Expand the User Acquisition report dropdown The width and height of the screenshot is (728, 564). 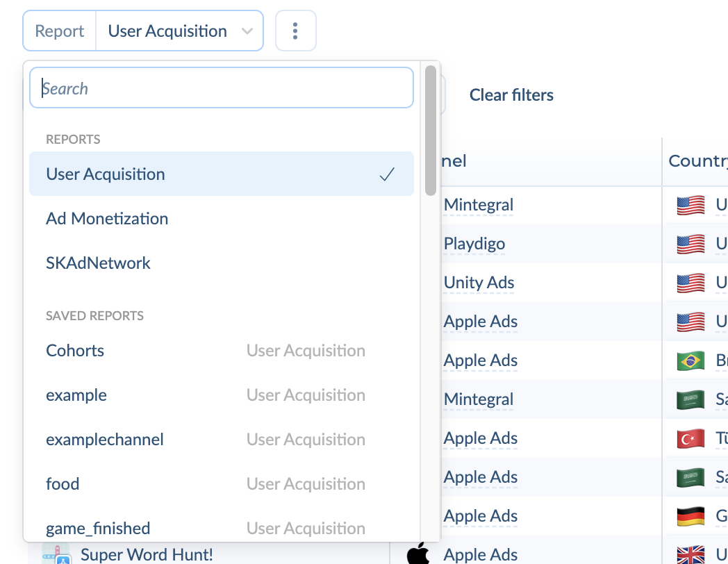point(180,31)
